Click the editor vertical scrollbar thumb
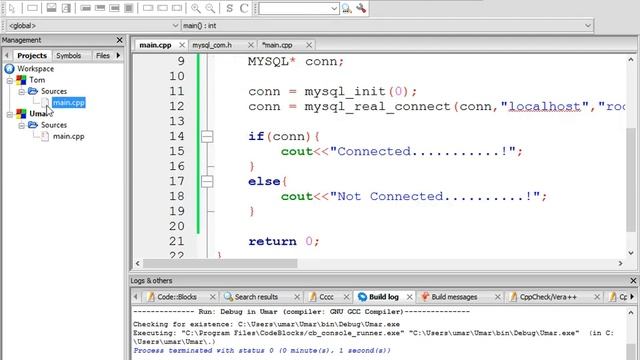Viewport: 640px width, 360px height. tap(631, 180)
